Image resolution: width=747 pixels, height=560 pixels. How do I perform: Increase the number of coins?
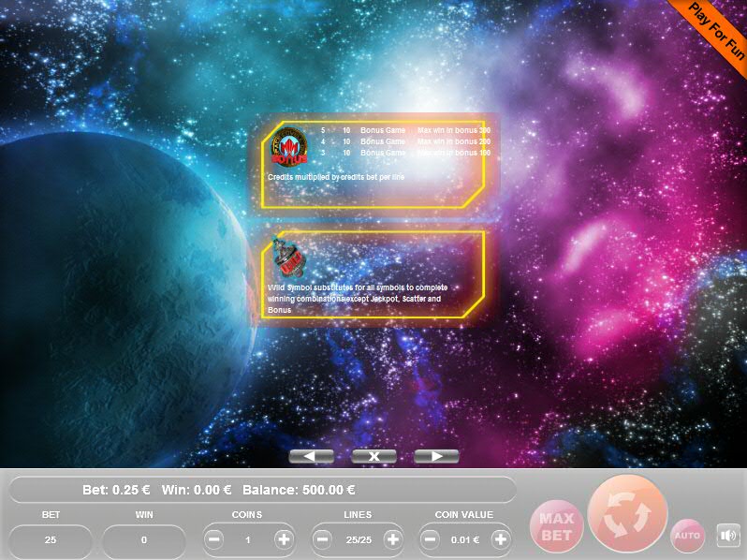coord(284,539)
